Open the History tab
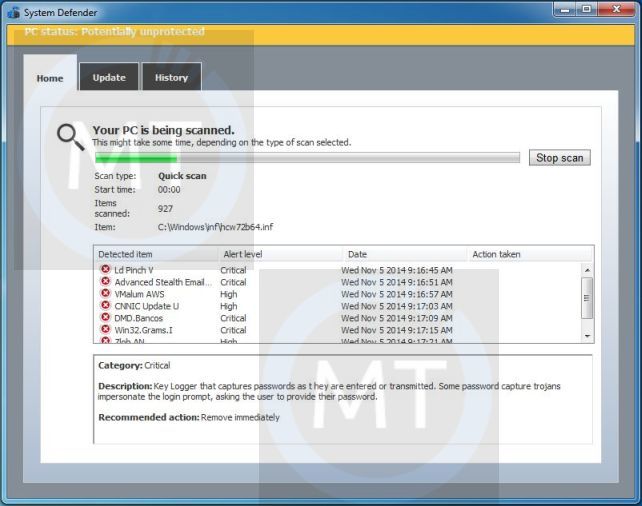This screenshot has width=642, height=506. click(x=171, y=77)
